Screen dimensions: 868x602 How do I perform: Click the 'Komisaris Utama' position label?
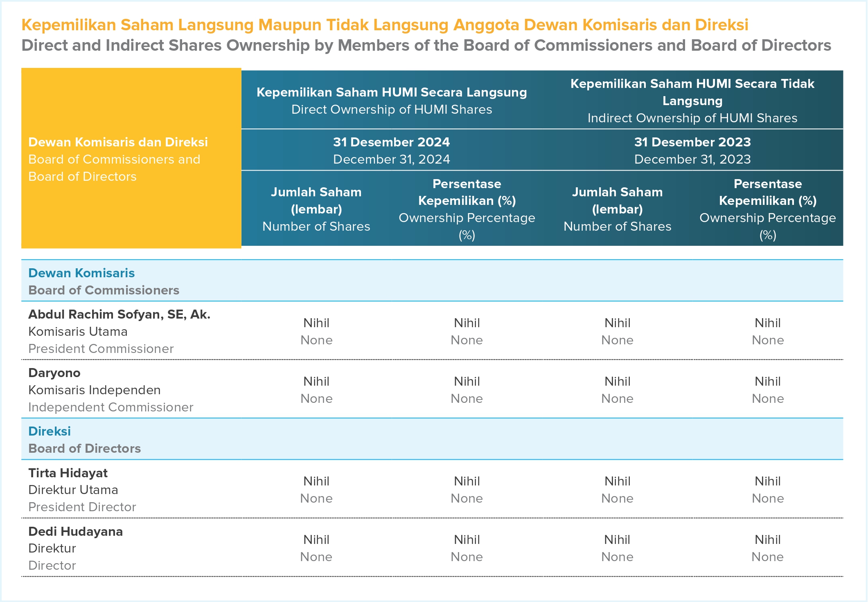pos(78,332)
